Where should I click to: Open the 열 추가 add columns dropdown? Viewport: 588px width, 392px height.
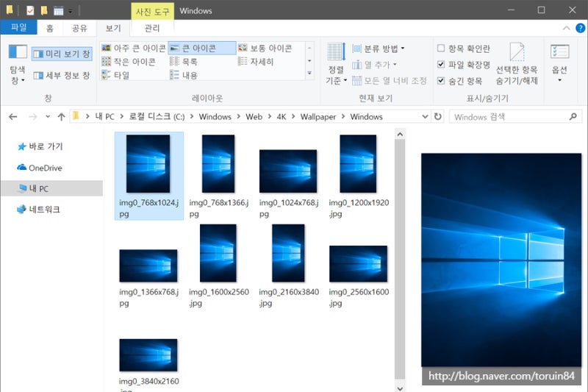click(374, 65)
